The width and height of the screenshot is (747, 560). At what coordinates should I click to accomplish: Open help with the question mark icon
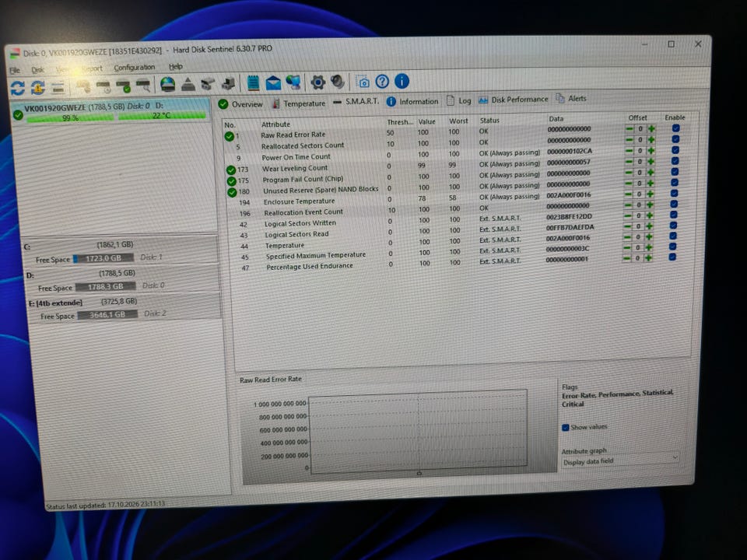[x=382, y=82]
